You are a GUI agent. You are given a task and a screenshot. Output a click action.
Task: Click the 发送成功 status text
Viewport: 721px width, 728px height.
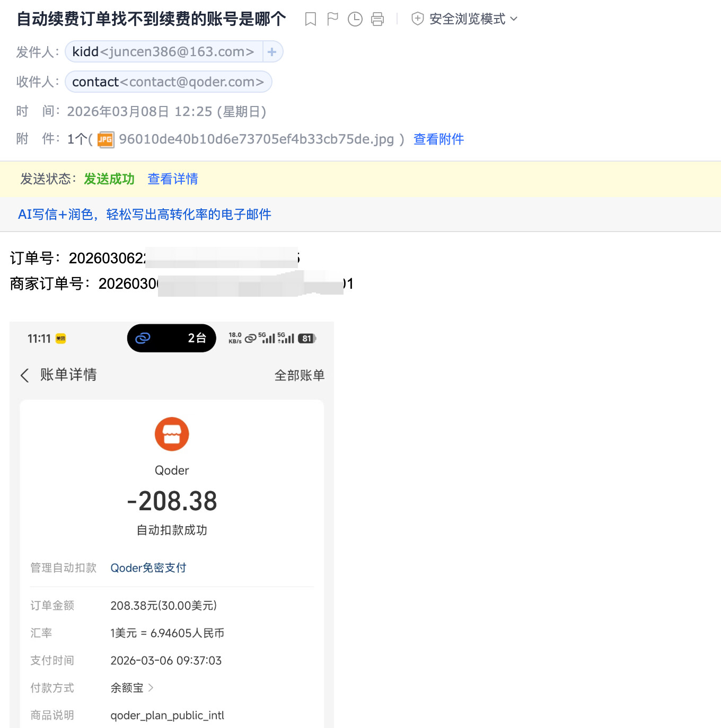(x=109, y=179)
